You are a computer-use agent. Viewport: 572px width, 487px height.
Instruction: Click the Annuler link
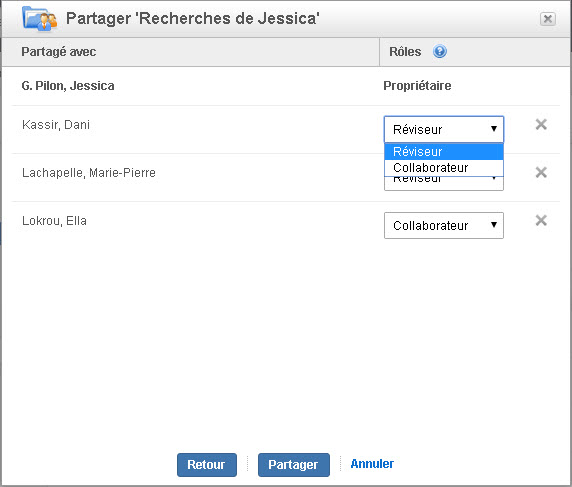(x=372, y=464)
